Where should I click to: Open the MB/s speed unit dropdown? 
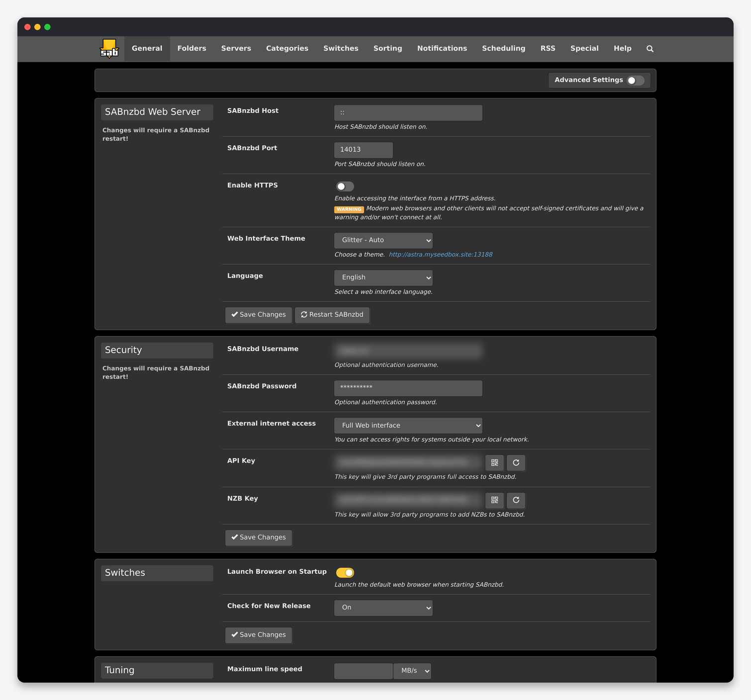[412, 671]
